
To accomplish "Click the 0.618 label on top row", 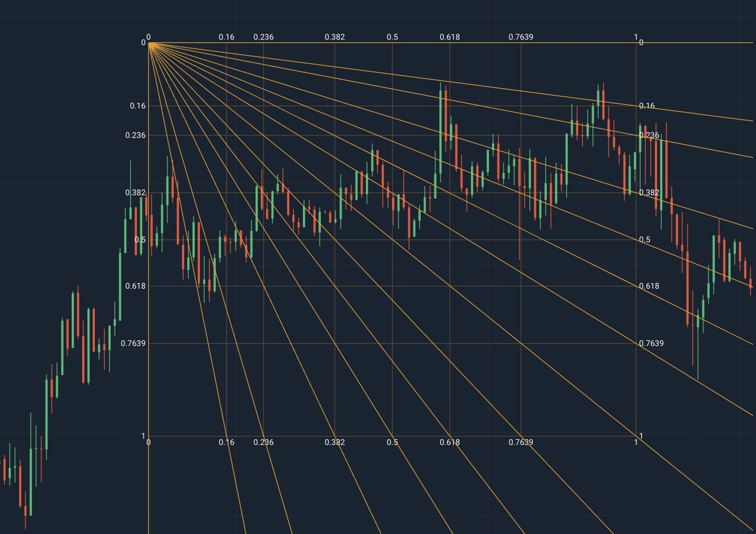I will 450,37.
